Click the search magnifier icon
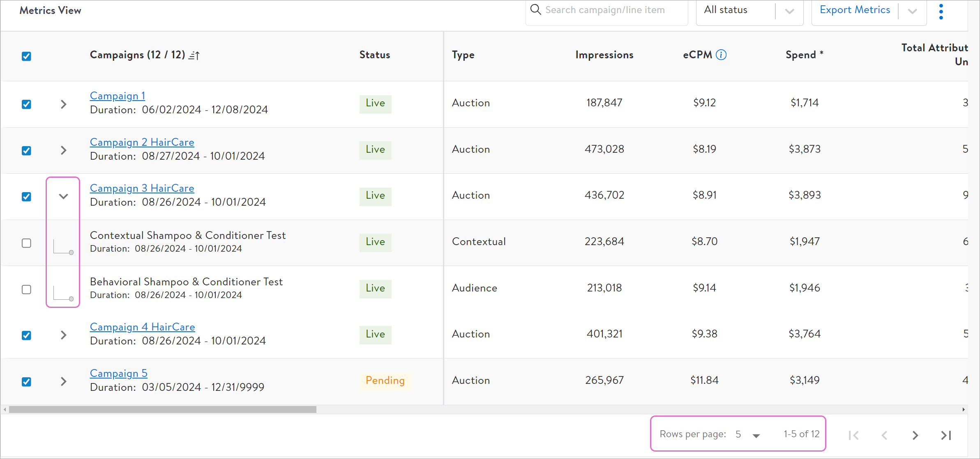980x459 pixels. click(535, 9)
